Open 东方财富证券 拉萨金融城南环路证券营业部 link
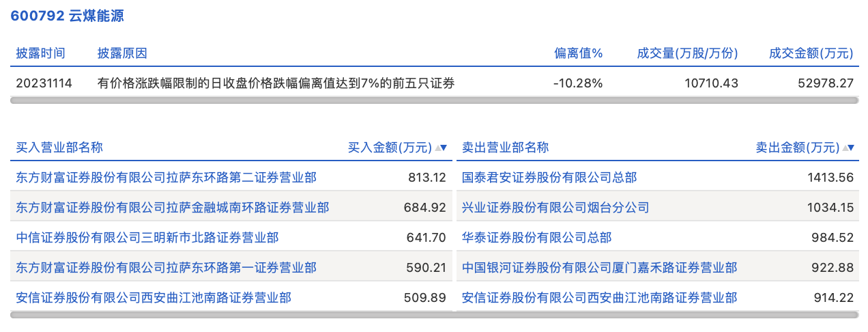 172,207
